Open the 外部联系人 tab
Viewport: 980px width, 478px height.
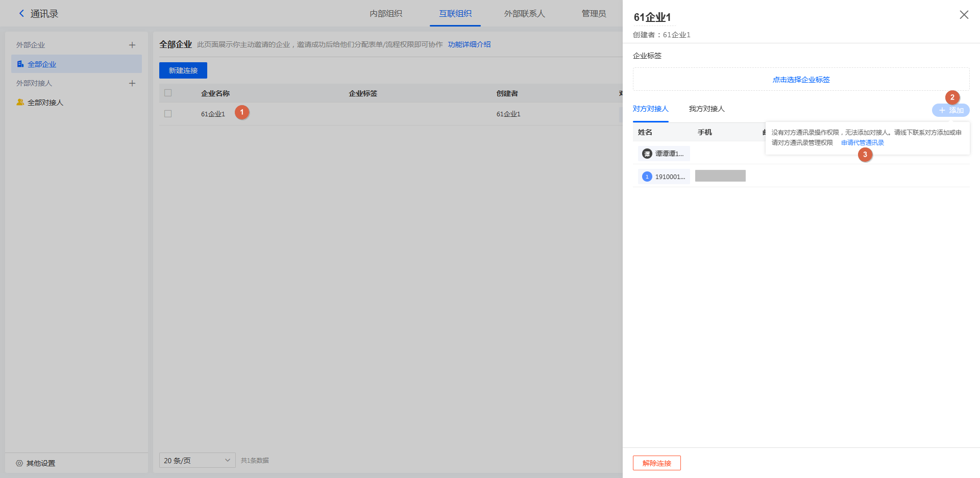[x=524, y=14]
